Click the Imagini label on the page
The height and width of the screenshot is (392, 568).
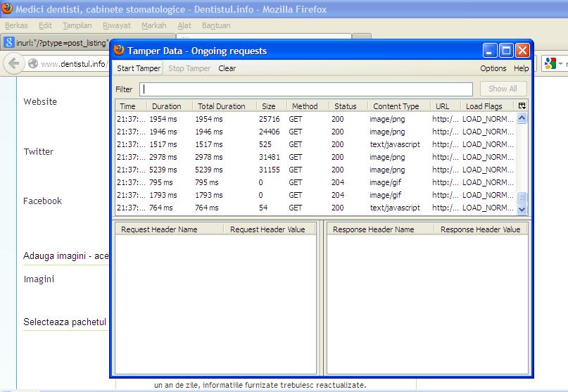pyautogui.click(x=39, y=279)
